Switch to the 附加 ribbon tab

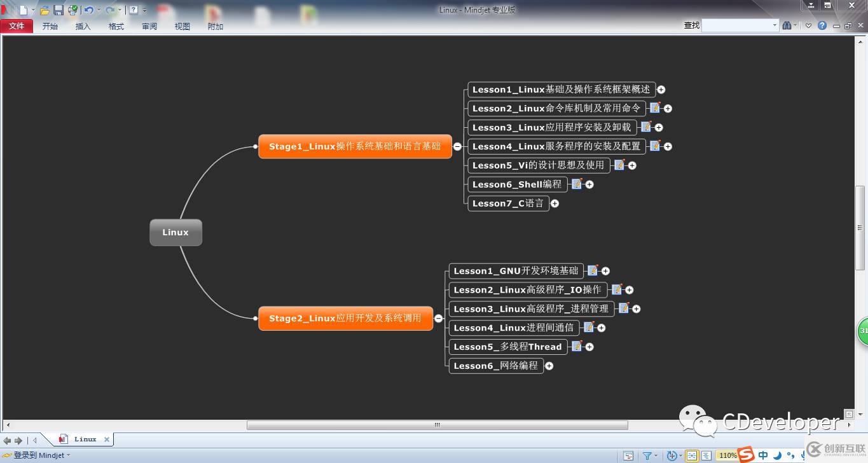(x=216, y=26)
